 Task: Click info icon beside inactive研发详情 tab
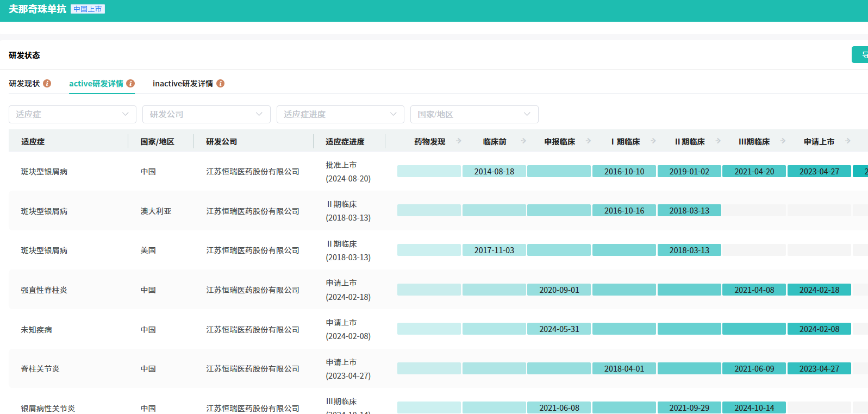tap(220, 83)
